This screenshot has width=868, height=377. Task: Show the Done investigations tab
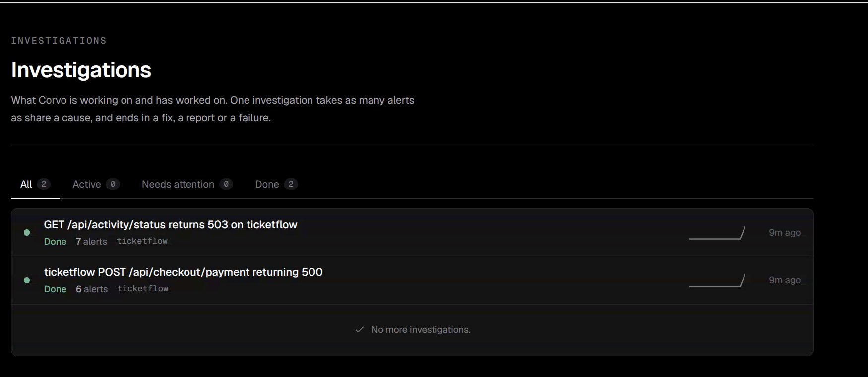point(276,184)
